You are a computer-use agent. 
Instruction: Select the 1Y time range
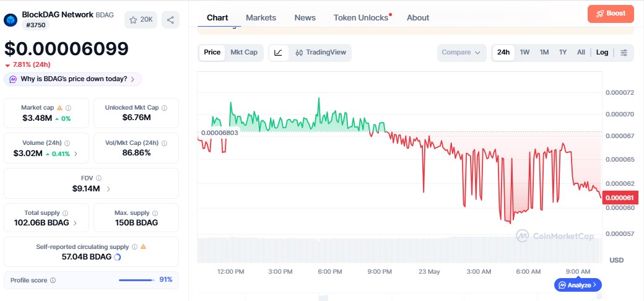pos(563,53)
